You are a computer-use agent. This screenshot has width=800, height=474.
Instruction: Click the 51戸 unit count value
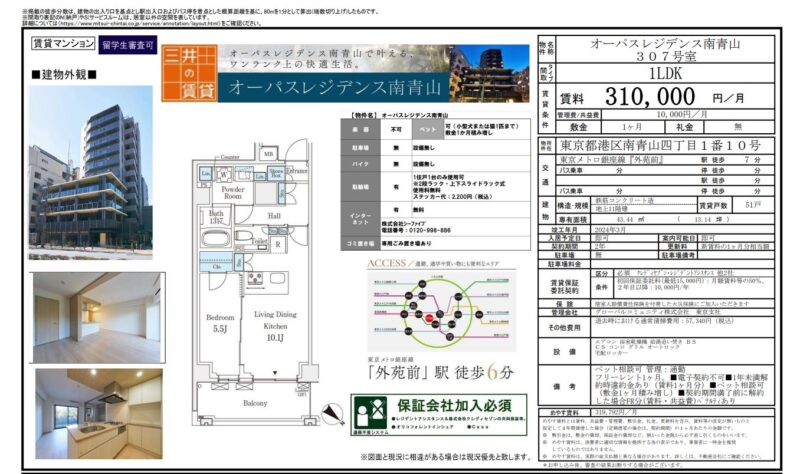753,205
